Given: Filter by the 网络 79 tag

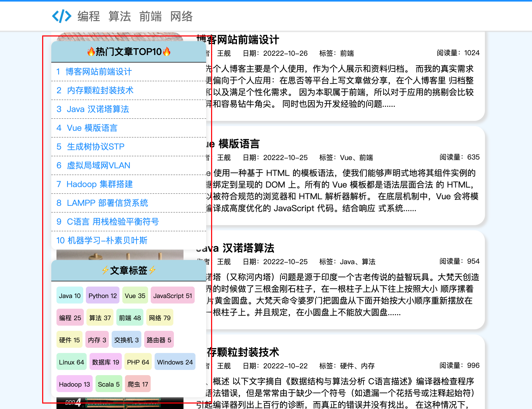Looking at the screenshot, I should coord(160,318).
